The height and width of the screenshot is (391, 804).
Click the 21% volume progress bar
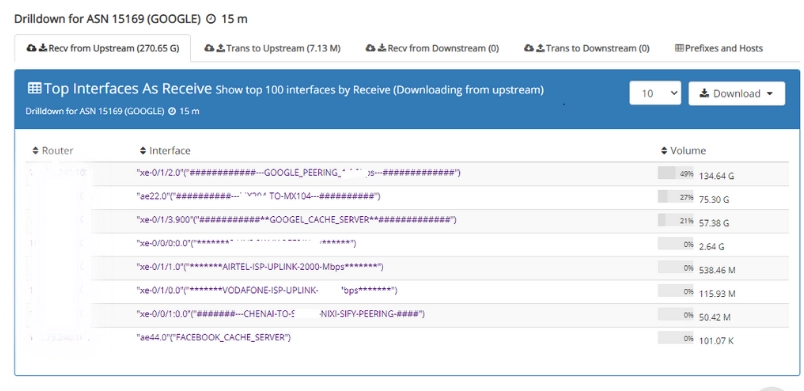point(676,220)
